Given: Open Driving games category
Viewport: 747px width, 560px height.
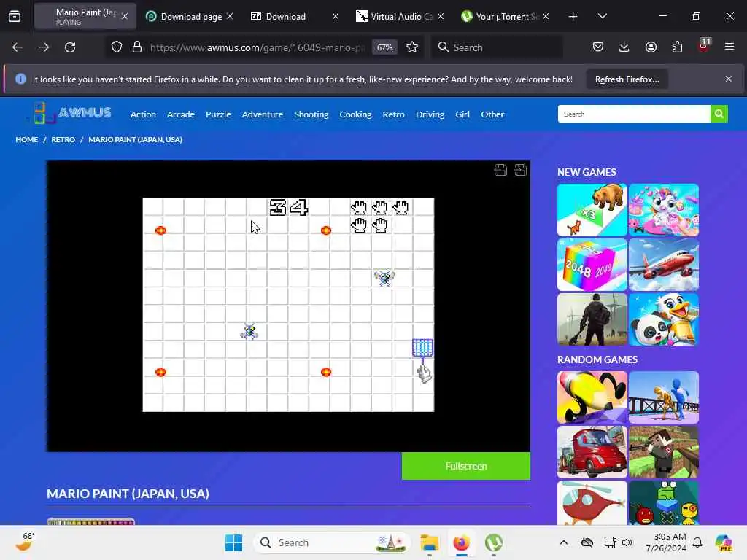Looking at the screenshot, I should pyautogui.click(x=430, y=114).
